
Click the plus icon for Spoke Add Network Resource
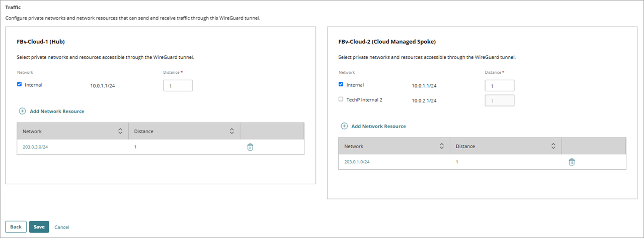344,126
